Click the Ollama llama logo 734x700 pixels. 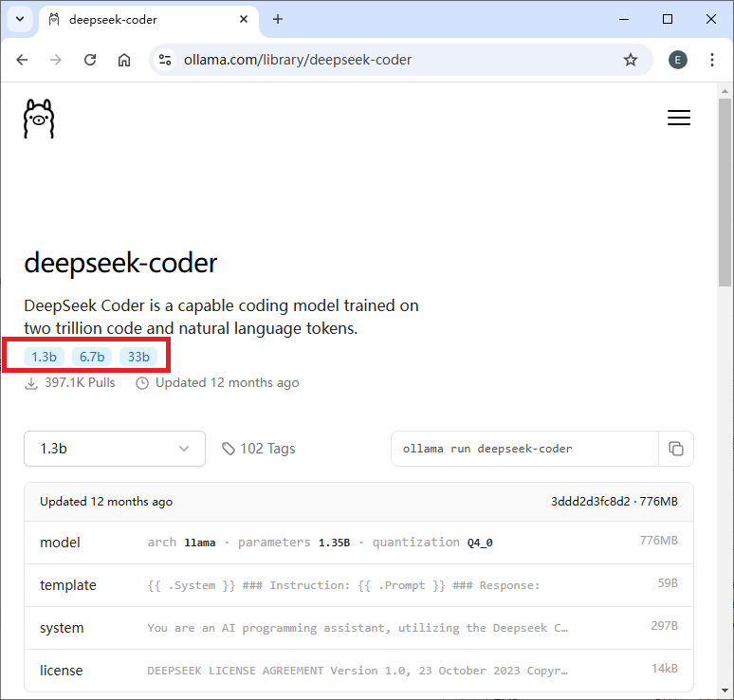click(x=39, y=119)
